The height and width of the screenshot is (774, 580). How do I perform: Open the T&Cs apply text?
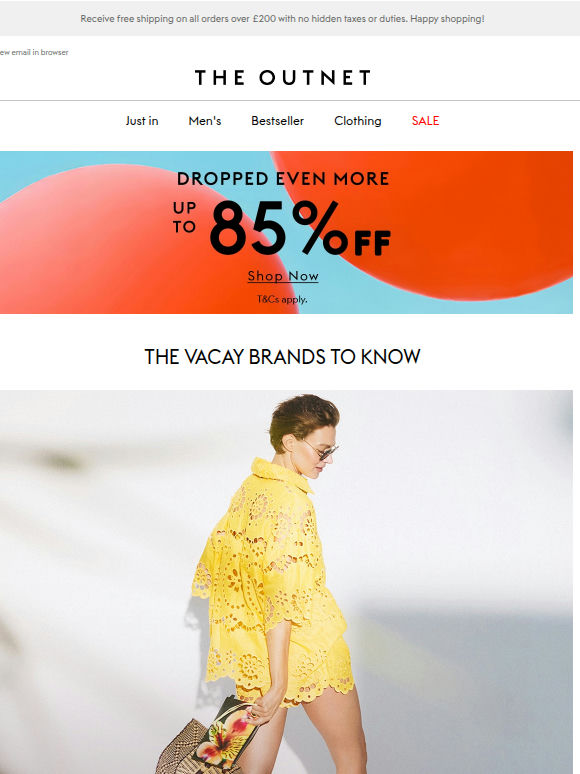(x=282, y=299)
